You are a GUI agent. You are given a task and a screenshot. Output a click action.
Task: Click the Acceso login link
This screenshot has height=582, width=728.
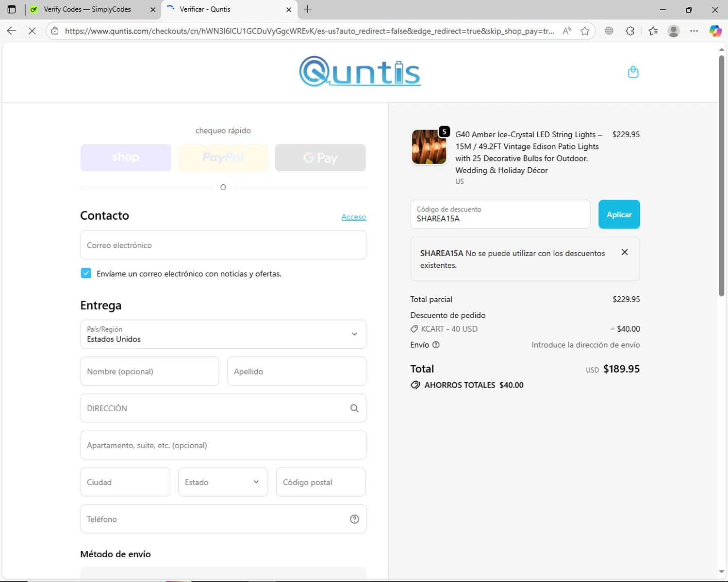tap(354, 217)
